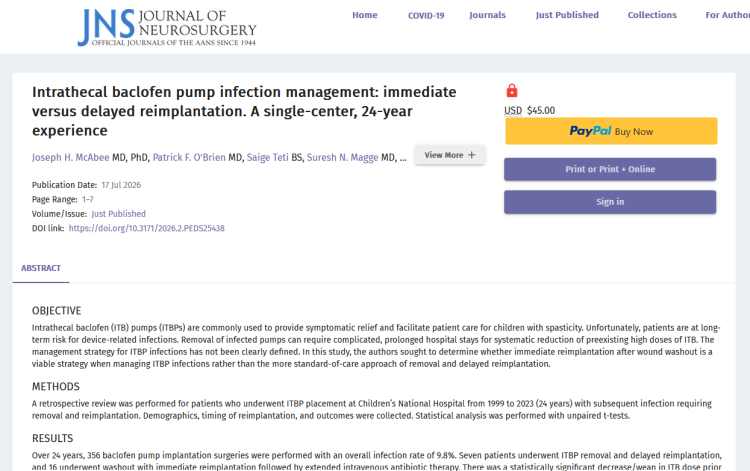
Task: Open the Collections menu item
Action: pyautogui.click(x=652, y=15)
